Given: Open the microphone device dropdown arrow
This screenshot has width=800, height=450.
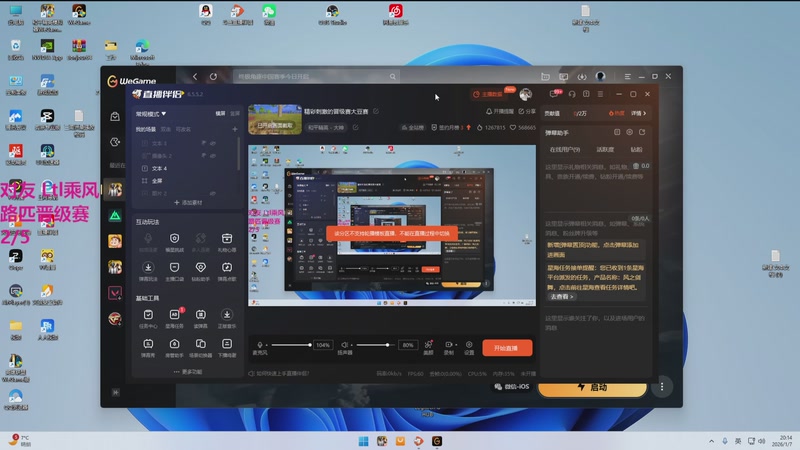Looking at the screenshot, I should pyautogui.click(x=266, y=345).
